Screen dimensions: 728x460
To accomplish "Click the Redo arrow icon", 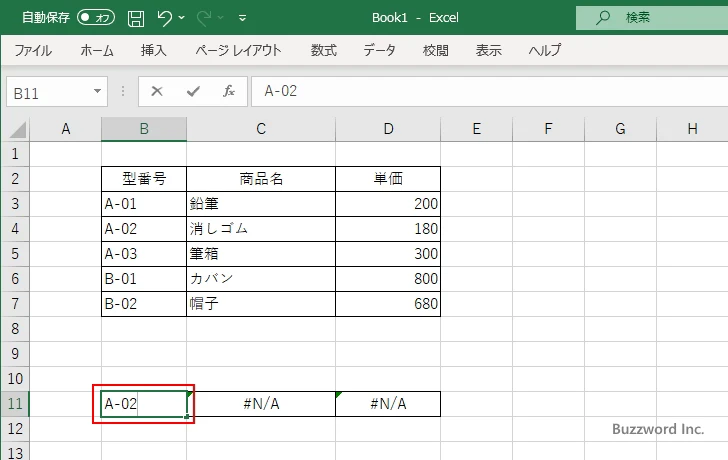I will [204, 18].
